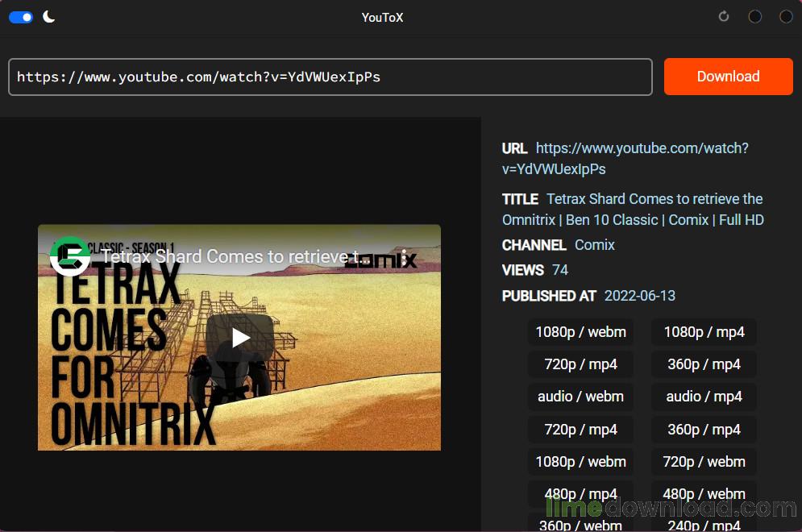Screen dimensions: 802x532
Task: Select the audio / webm format
Action: coord(580,397)
